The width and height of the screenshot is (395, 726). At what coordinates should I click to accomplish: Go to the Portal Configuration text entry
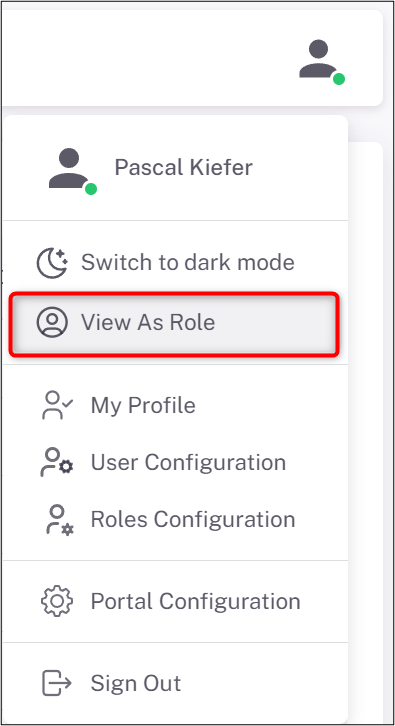195,601
